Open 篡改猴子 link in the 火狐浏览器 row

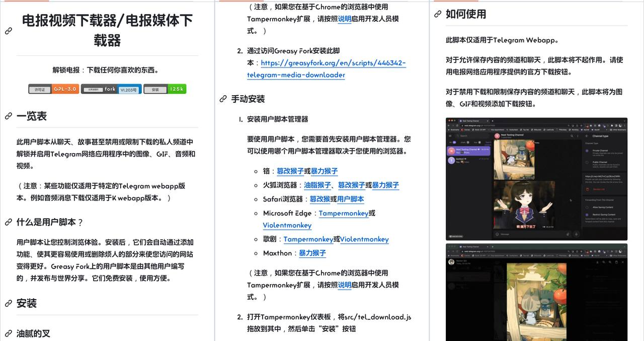[x=352, y=185]
